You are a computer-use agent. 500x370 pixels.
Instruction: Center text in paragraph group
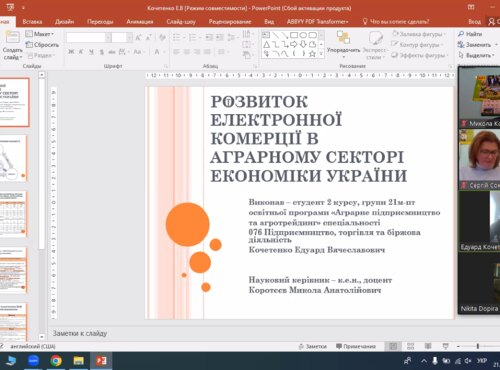(187, 52)
